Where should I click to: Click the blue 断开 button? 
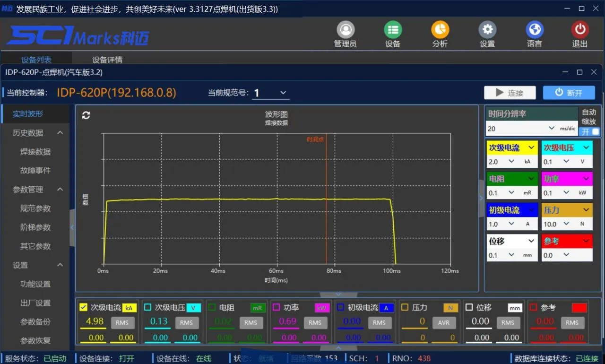(x=569, y=93)
